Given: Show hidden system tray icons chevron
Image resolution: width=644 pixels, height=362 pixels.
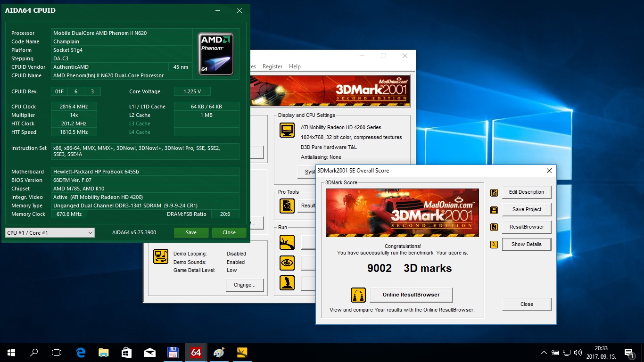Looking at the screenshot, I should (544, 352).
